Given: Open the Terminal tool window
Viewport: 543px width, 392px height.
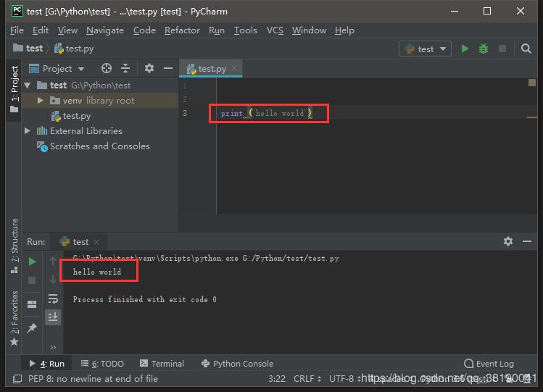Looking at the screenshot, I should [162, 364].
